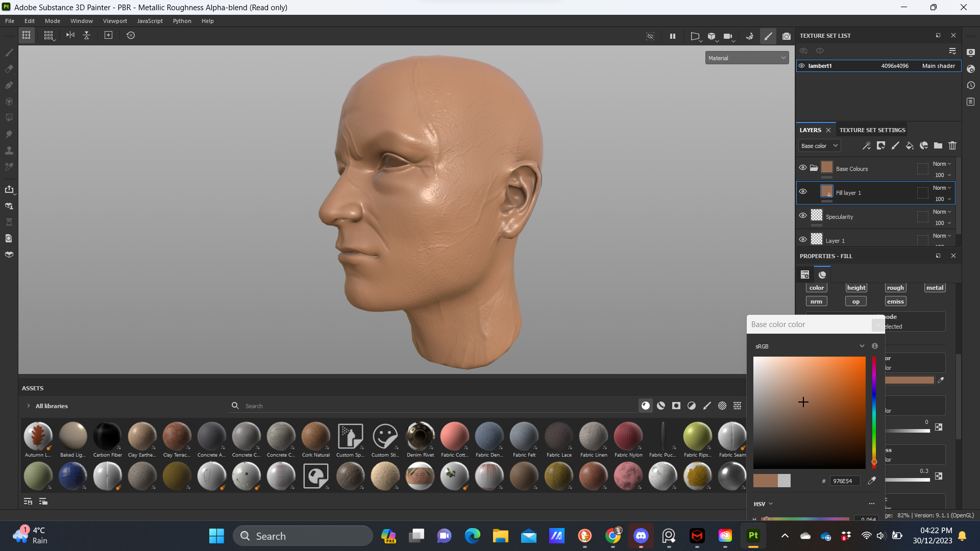
Task: Click the base color swatch in Properties
Action: [910, 380]
